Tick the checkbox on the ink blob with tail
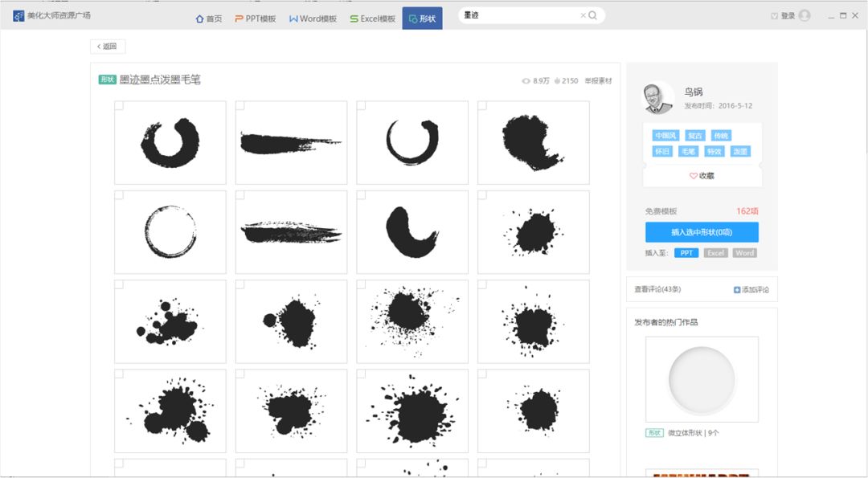The width and height of the screenshot is (868, 478). (483, 105)
